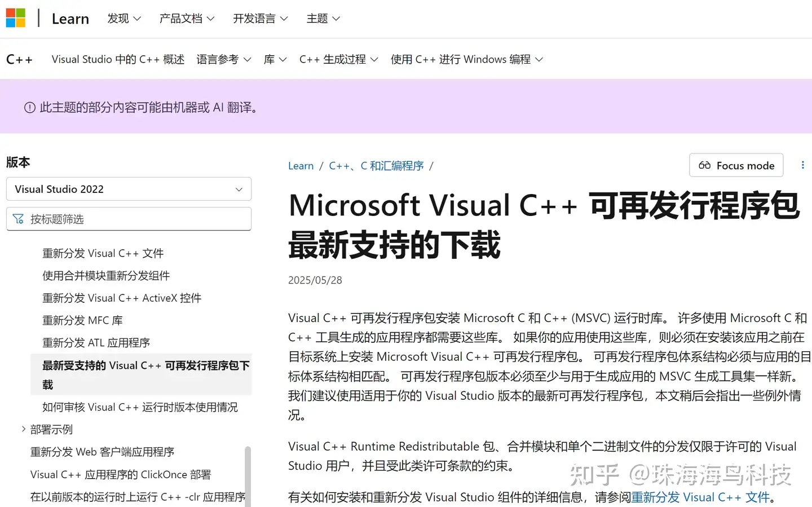Open the 主题 dropdown menu
This screenshot has height=507, width=812.
click(x=323, y=19)
